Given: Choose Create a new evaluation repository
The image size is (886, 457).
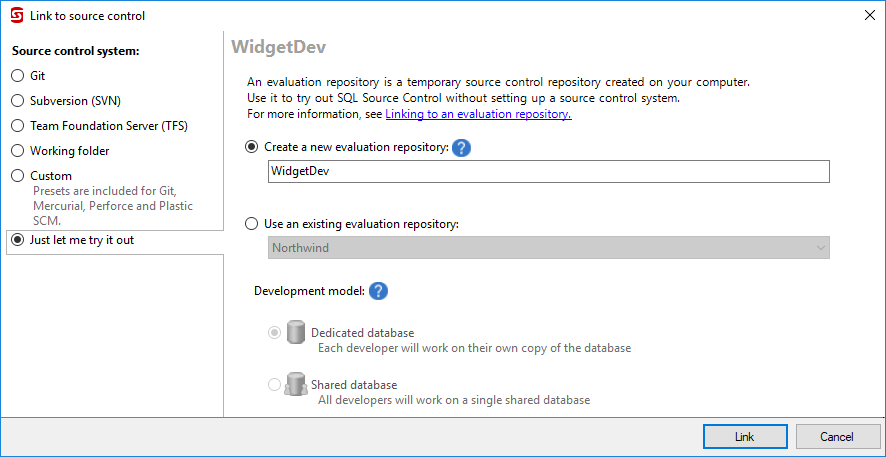Looking at the screenshot, I should click(x=252, y=147).
